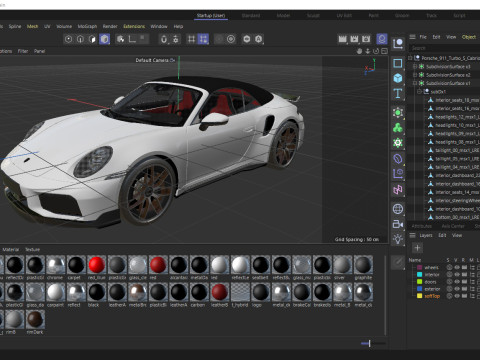Open the MoGraph menu
Image resolution: width=480 pixels, height=360 pixels.
pyautogui.click(x=87, y=26)
